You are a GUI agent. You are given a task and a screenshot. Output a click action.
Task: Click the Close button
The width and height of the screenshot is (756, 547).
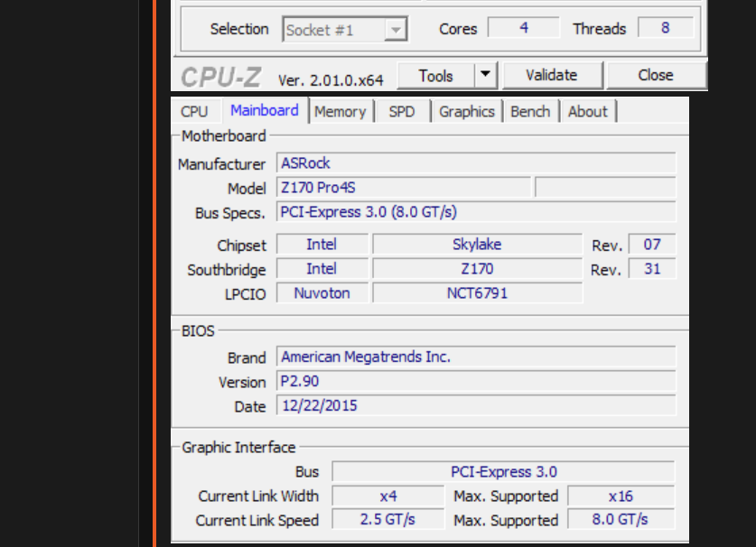click(656, 75)
